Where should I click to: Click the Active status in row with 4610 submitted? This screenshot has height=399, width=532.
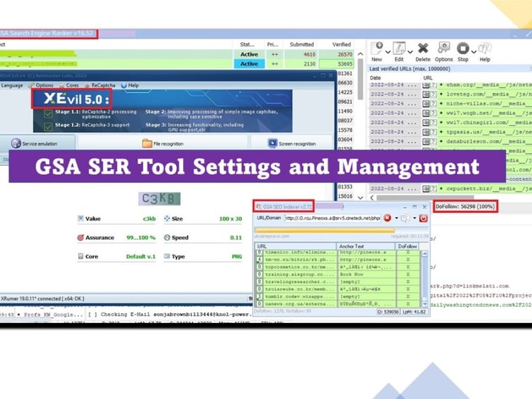(249, 55)
